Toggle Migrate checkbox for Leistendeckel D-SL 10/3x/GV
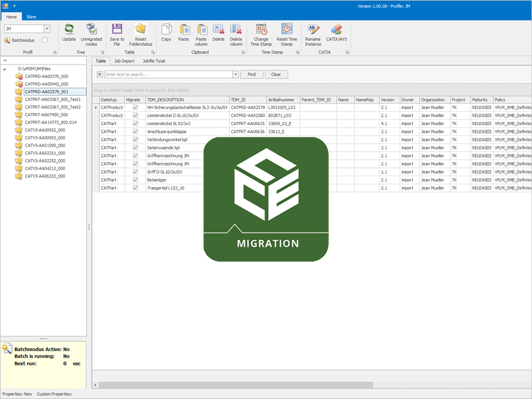 (135, 116)
